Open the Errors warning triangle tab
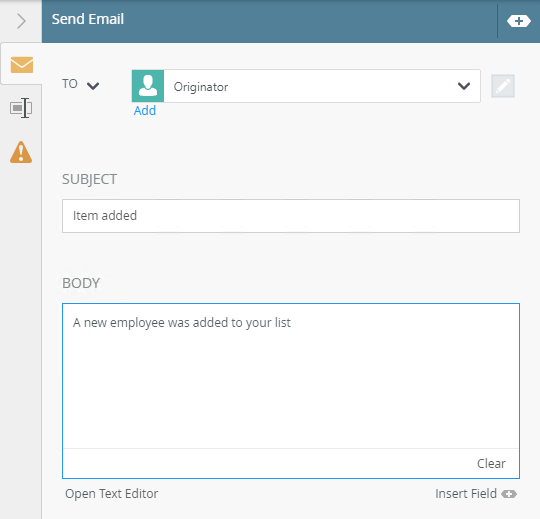 coord(21,152)
